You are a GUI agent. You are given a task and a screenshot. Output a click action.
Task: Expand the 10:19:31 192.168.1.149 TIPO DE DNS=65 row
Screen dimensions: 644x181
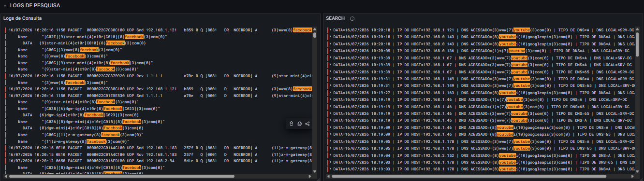pyautogui.click(x=330, y=85)
